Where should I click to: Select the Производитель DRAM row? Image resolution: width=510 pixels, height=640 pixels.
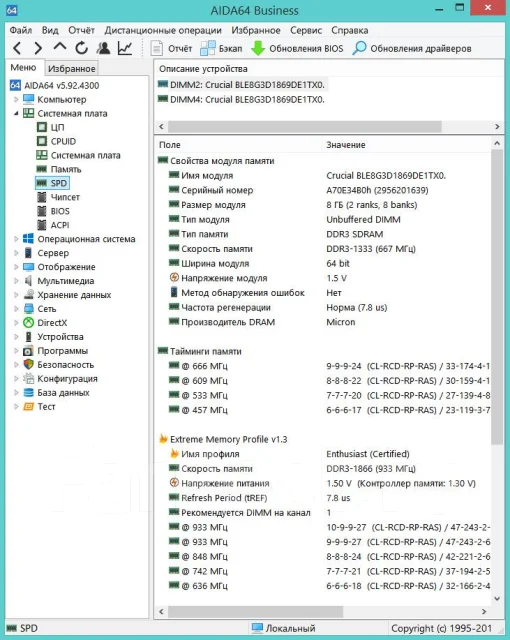point(322,322)
